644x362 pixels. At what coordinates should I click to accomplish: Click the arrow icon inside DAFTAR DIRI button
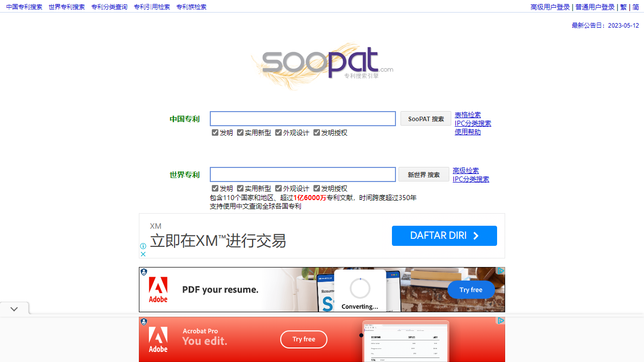click(x=475, y=235)
